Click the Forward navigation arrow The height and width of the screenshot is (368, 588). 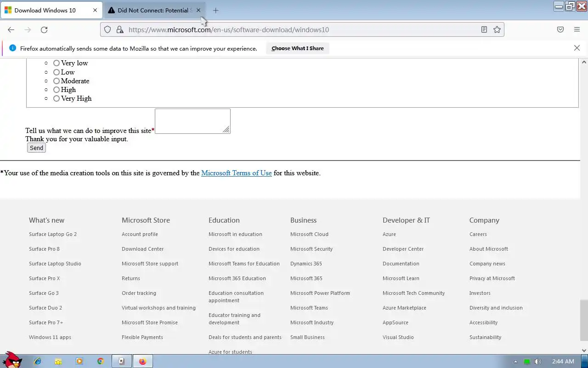click(28, 29)
